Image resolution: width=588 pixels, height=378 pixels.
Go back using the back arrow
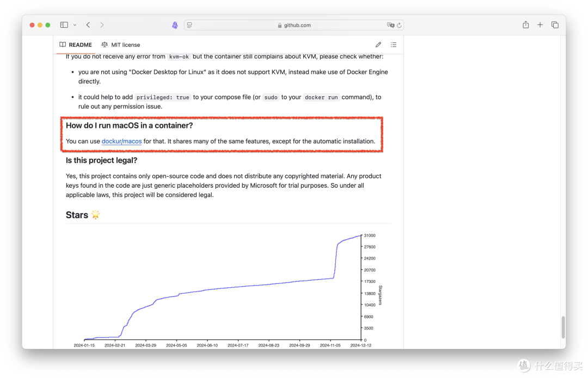[88, 24]
